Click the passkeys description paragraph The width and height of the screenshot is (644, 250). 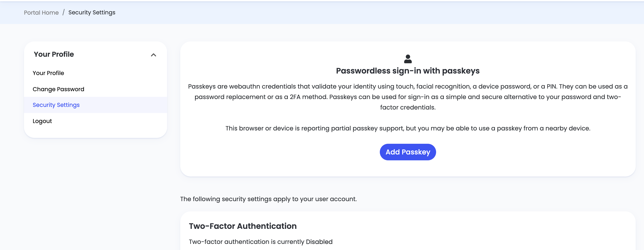[x=408, y=97]
